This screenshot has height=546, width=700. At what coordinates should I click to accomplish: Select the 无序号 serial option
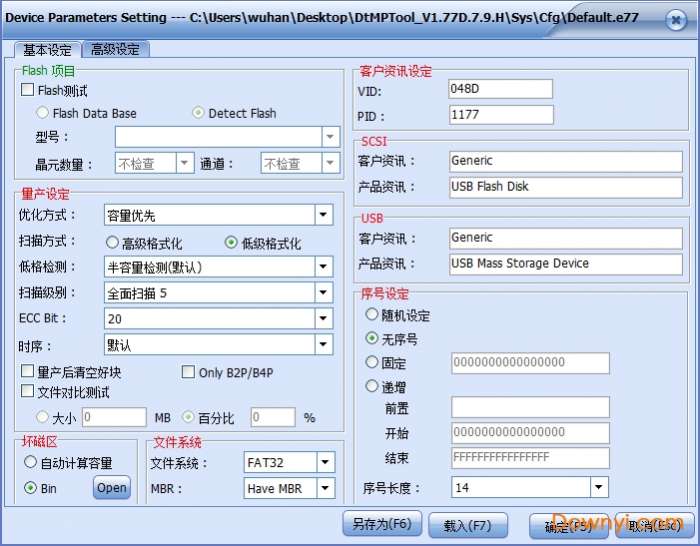pyautogui.click(x=371, y=338)
